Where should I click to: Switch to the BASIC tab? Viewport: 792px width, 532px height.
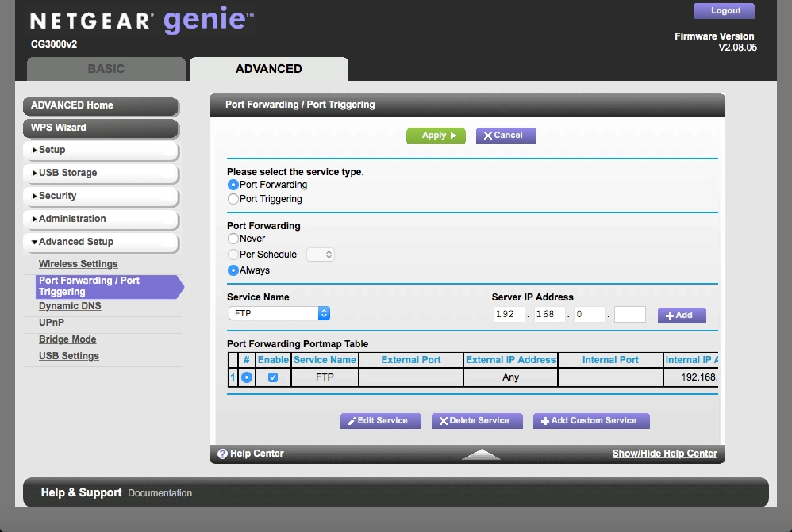coord(106,69)
